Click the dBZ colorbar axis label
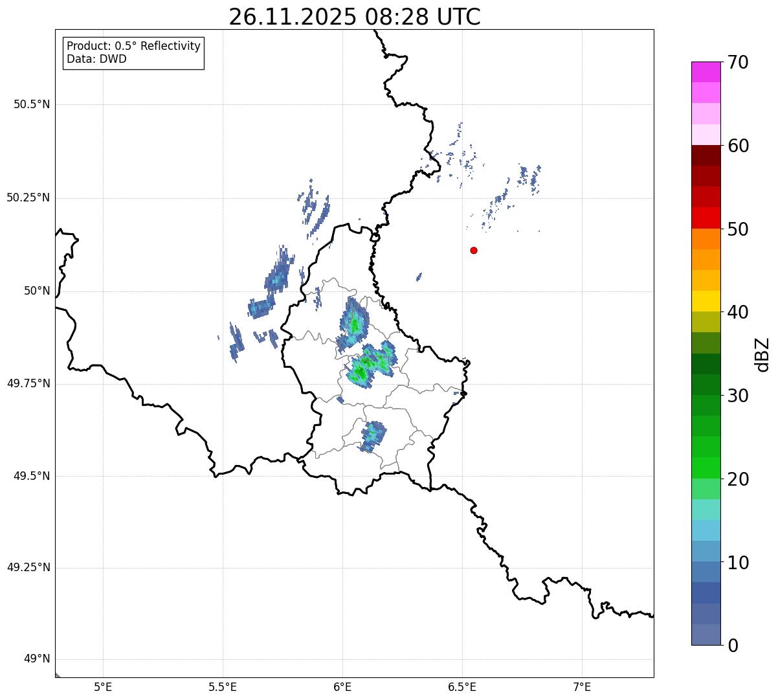 tap(762, 354)
